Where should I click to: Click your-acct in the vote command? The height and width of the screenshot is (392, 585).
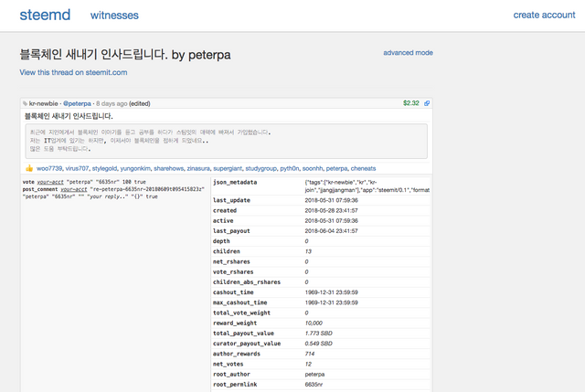[50, 182]
